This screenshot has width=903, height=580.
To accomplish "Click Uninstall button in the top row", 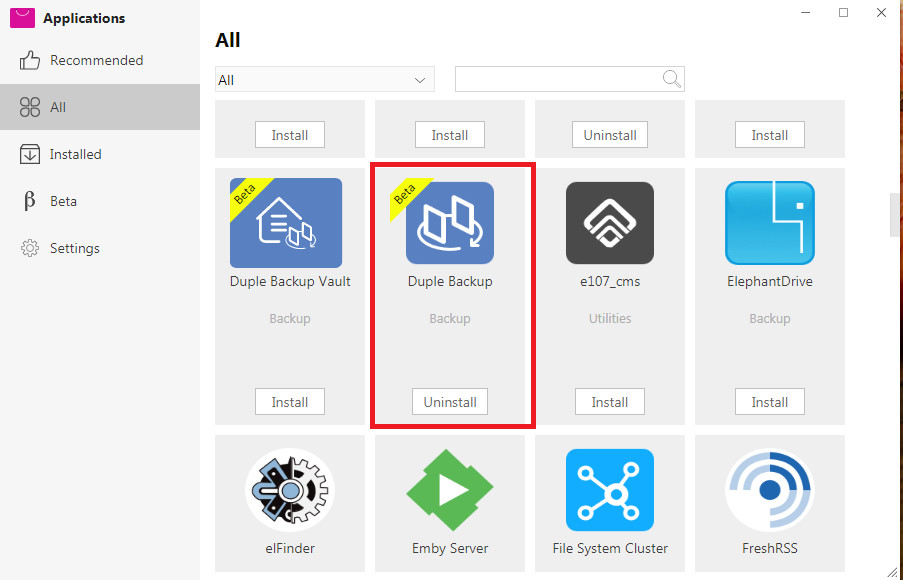I will [610, 135].
